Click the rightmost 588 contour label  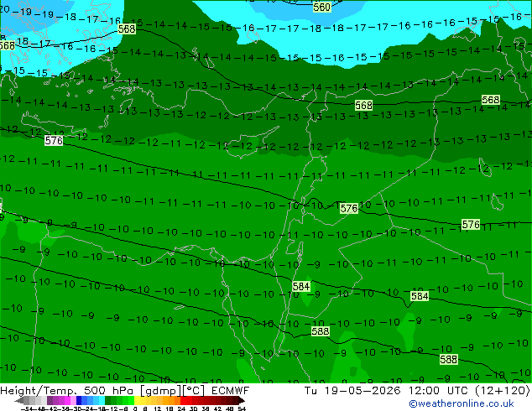tap(448, 359)
